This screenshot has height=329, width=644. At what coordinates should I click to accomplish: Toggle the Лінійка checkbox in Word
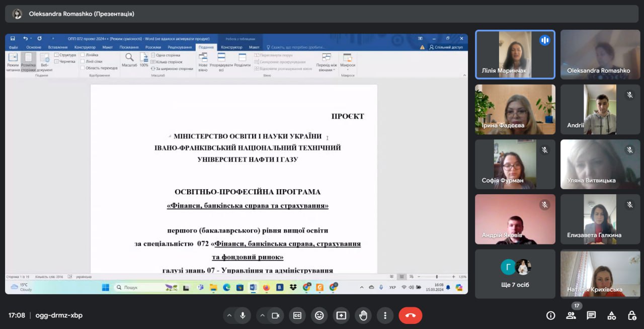tap(83, 55)
